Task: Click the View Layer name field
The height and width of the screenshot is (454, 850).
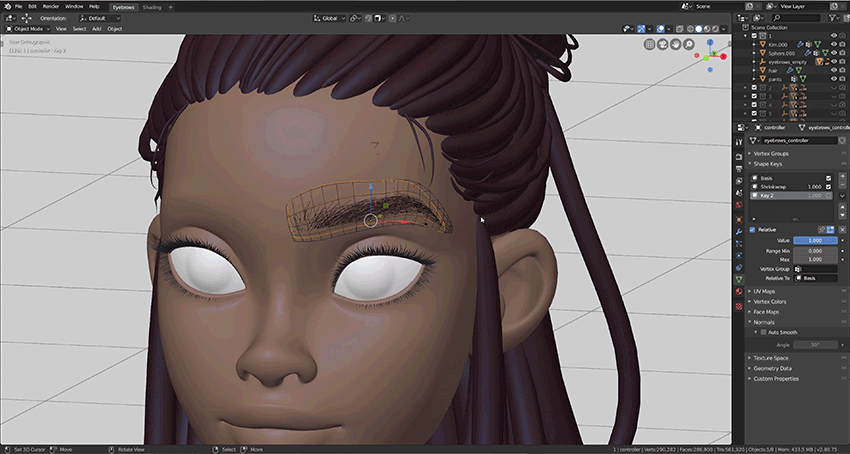Action: click(x=802, y=7)
